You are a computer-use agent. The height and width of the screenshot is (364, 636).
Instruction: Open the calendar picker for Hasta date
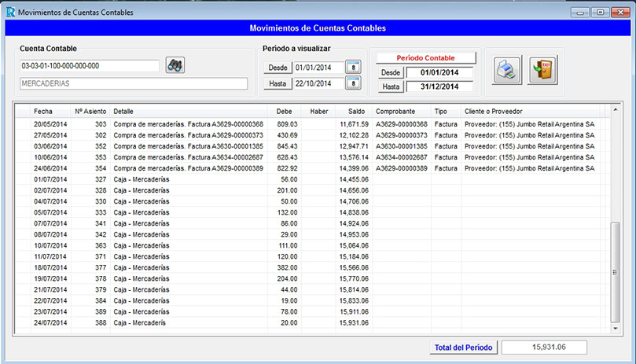[353, 83]
